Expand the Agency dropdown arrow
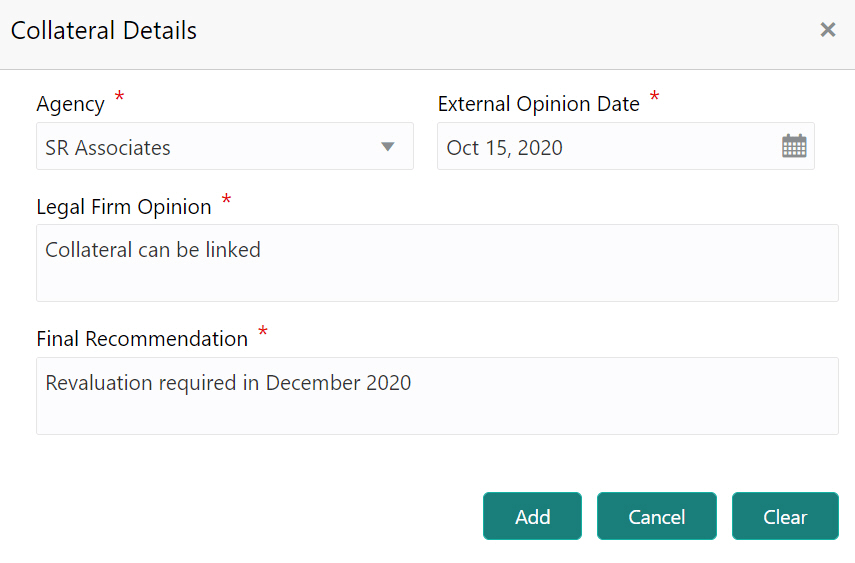 coord(388,147)
